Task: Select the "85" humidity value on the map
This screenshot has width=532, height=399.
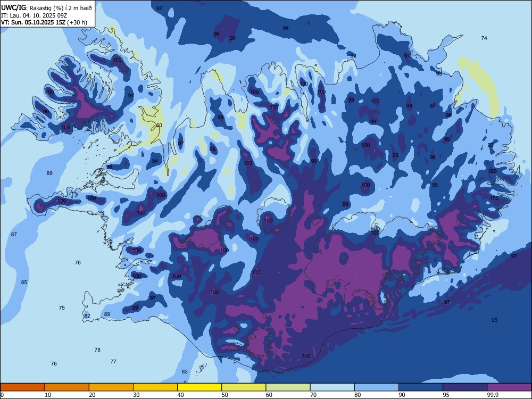Action: tap(24, 282)
